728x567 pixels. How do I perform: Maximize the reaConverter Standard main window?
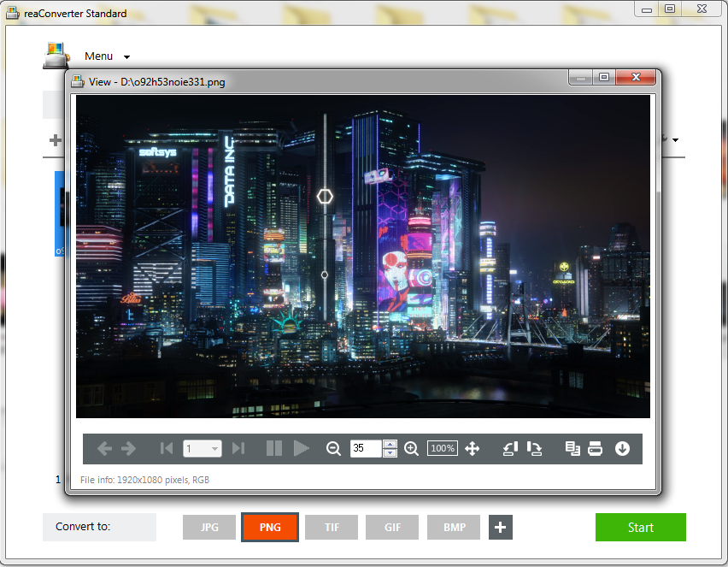pyautogui.click(x=670, y=9)
